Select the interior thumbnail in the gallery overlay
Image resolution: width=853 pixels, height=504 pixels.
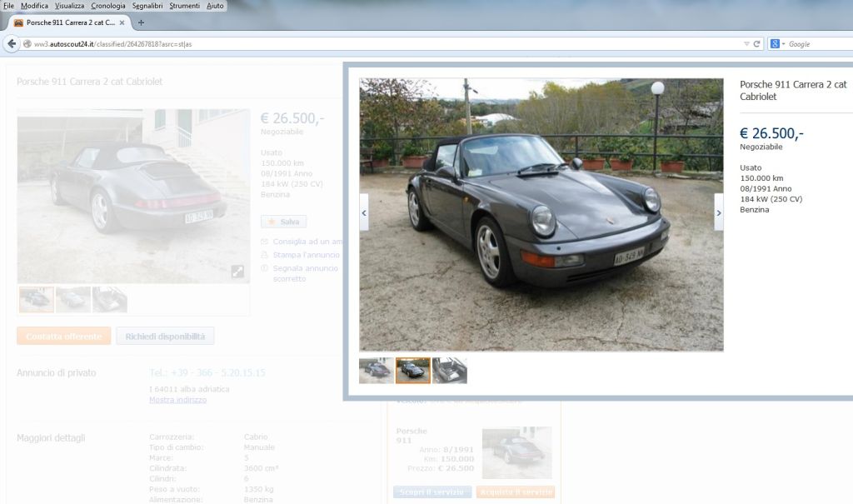click(x=449, y=370)
